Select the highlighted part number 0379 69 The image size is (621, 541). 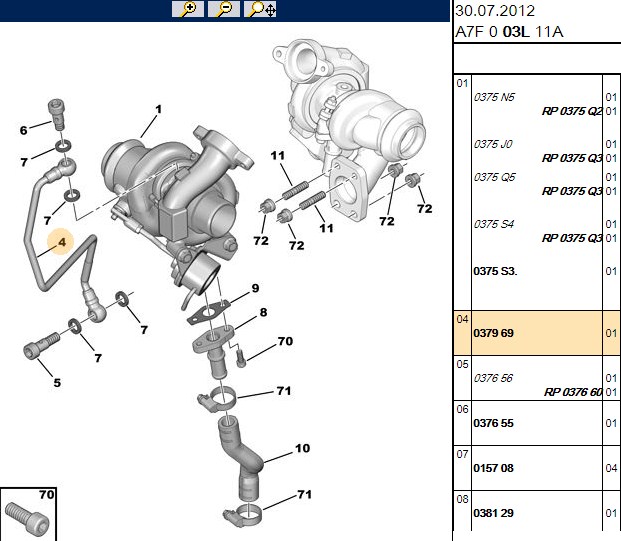pyautogui.click(x=493, y=333)
